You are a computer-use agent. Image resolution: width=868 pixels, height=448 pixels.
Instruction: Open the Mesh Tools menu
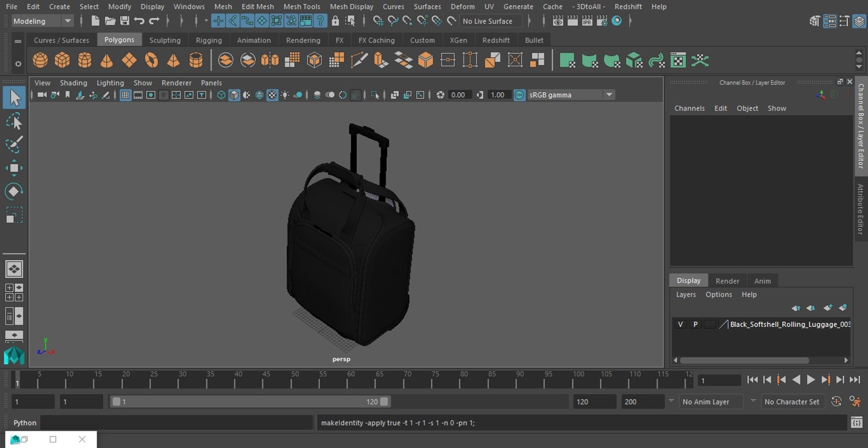coord(302,6)
